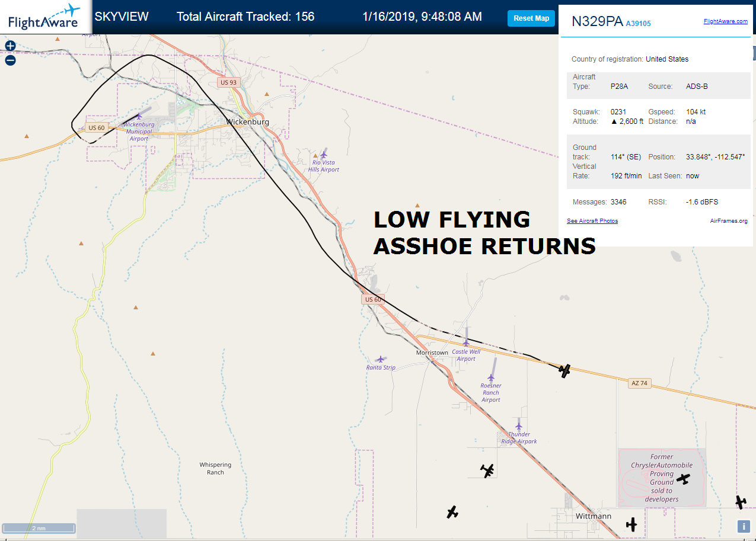Click the Thunder Ridge Airpark marker
Image resolution: width=756 pixels, height=541 pixels.
(519, 425)
